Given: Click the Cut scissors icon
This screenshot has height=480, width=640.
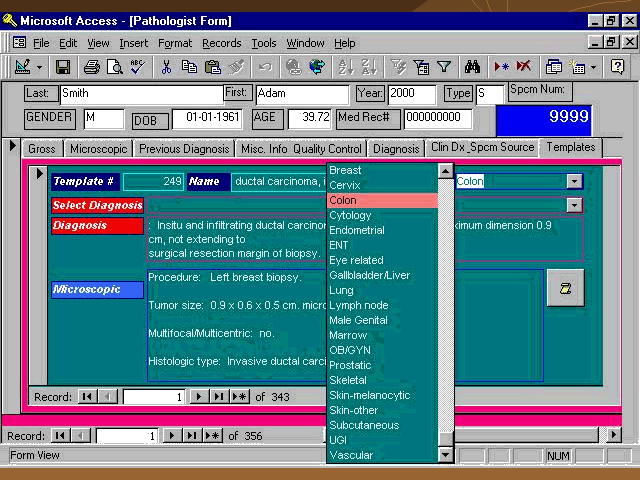Looking at the screenshot, I should click(x=166, y=67).
